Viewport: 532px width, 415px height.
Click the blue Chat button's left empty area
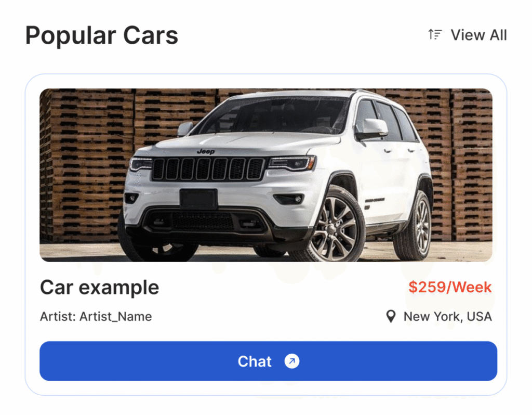pyautogui.click(x=136, y=361)
